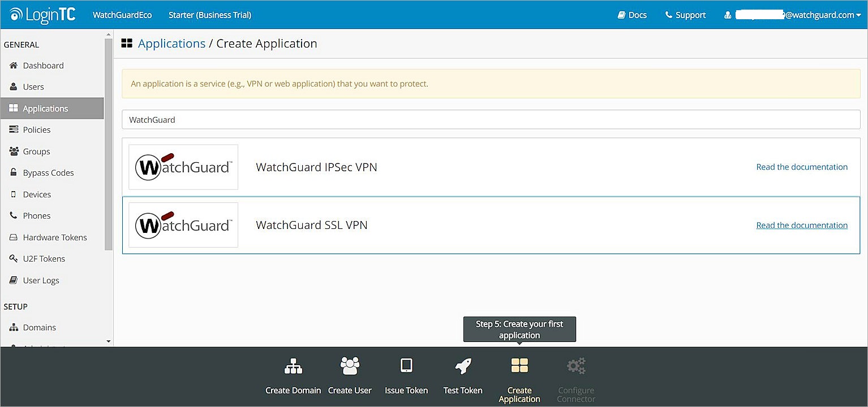
Task: Open Docs from the top bar
Action: coord(631,15)
